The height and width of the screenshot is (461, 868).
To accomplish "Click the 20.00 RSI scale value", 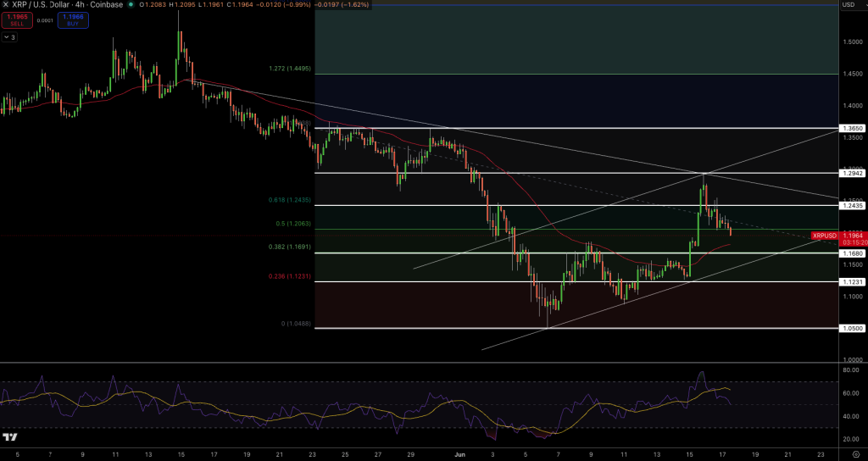I will [x=851, y=440].
